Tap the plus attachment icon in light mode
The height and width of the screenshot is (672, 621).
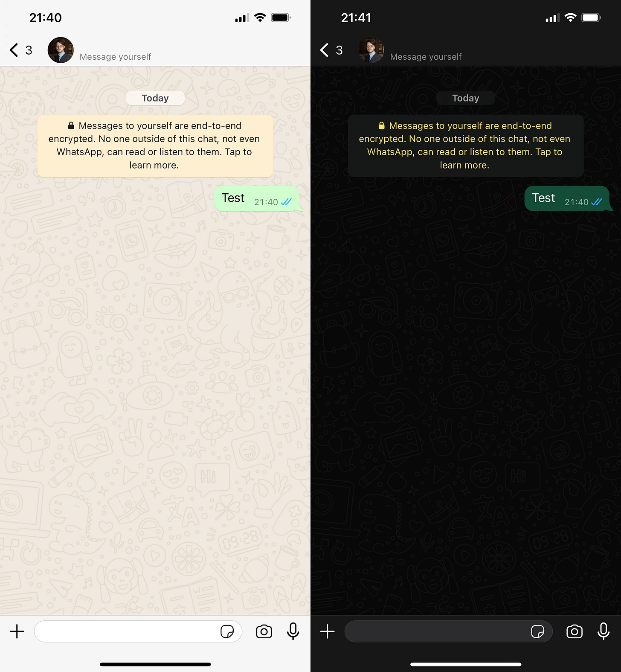17,631
